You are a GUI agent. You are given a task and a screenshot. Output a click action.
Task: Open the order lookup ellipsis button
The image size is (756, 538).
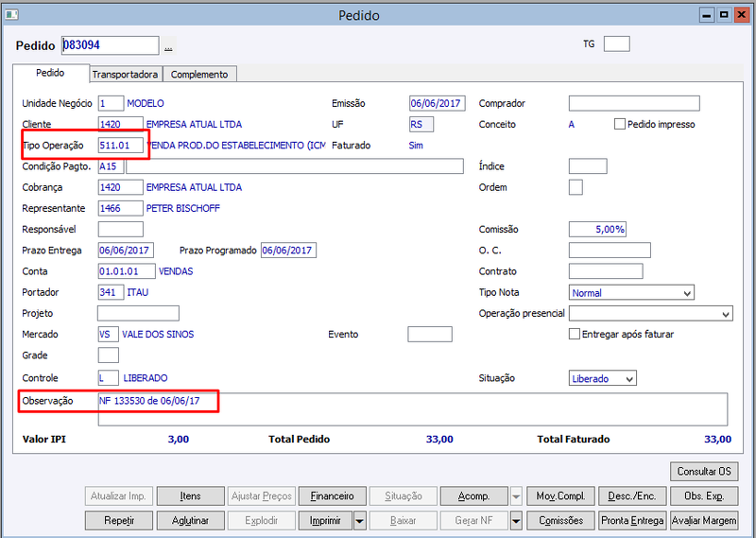click(168, 46)
